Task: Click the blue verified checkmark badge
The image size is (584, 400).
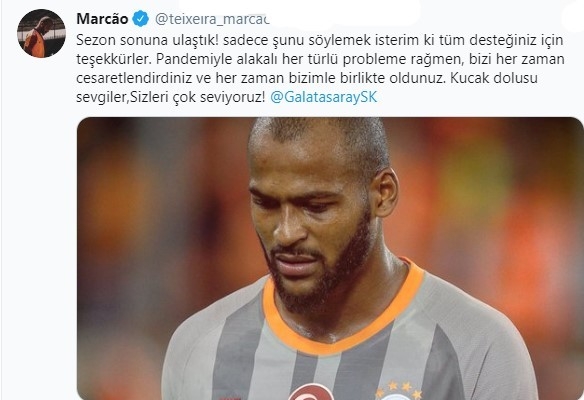Action: pyautogui.click(x=141, y=19)
